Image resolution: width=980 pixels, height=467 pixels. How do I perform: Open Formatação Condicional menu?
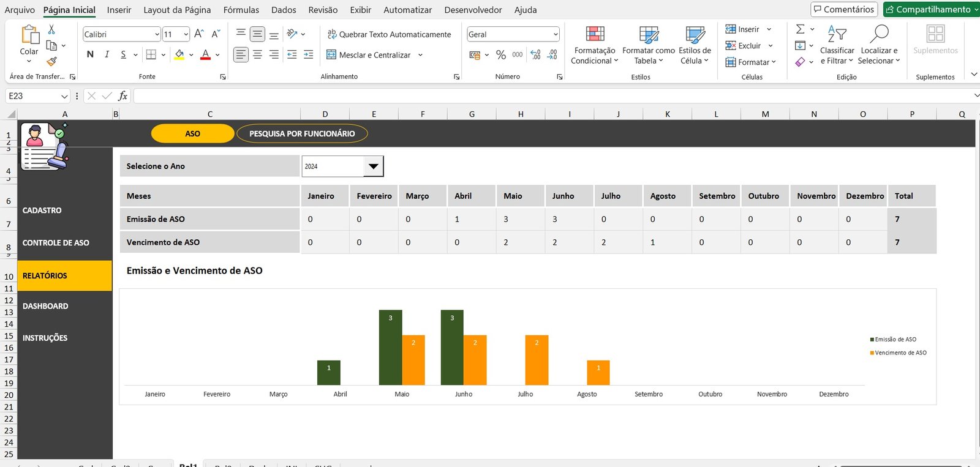pyautogui.click(x=595, y=45)
